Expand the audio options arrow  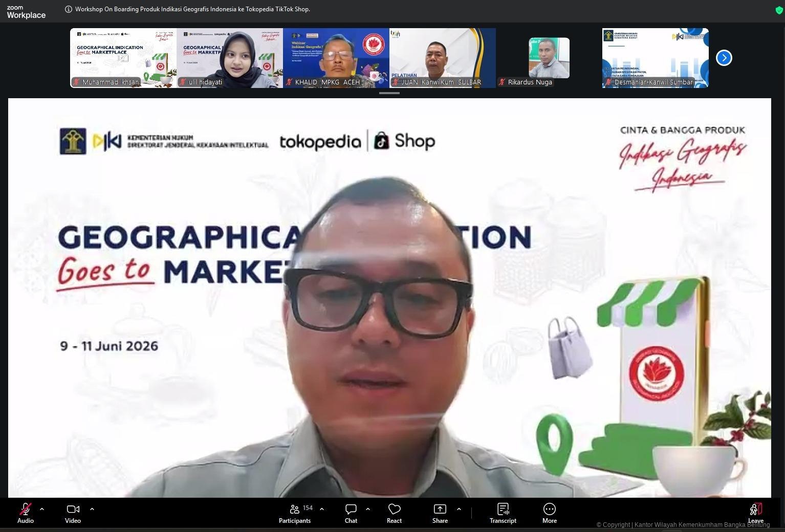pyautogui.click(x=42, y=509)
